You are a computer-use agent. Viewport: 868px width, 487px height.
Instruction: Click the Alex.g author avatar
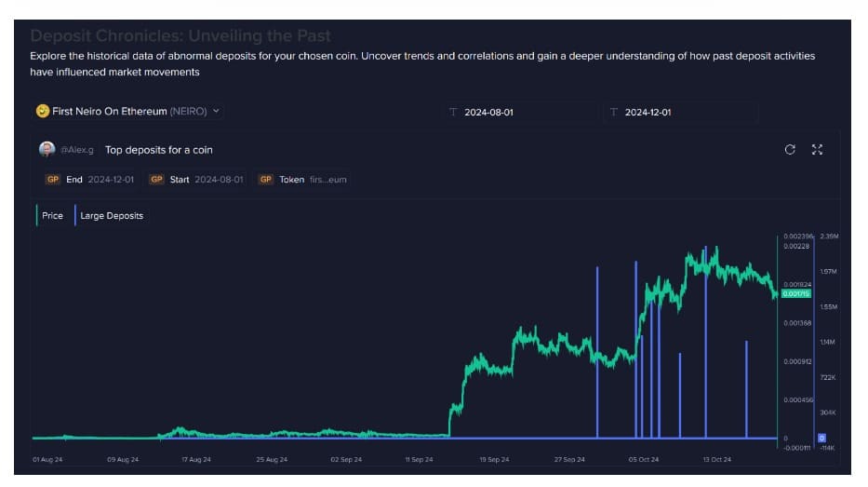tap(47, 149)
